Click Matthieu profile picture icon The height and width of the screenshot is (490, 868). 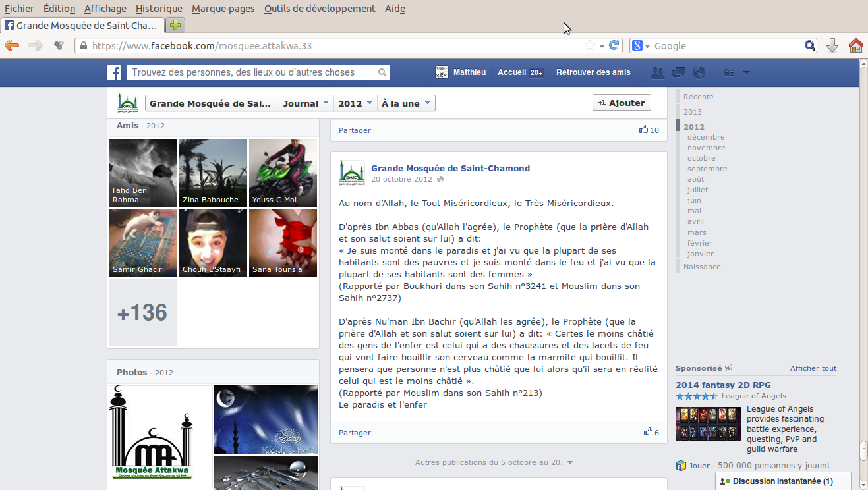442,72
